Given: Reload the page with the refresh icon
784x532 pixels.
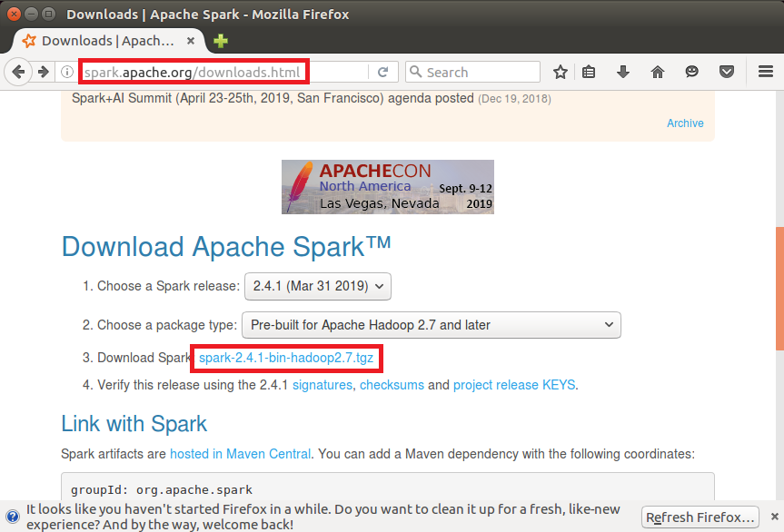Looking at the screenshot, I should point(383,72).
